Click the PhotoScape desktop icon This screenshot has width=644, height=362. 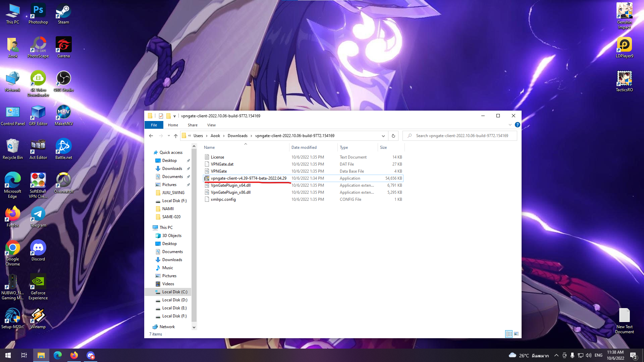coord(38,47)
